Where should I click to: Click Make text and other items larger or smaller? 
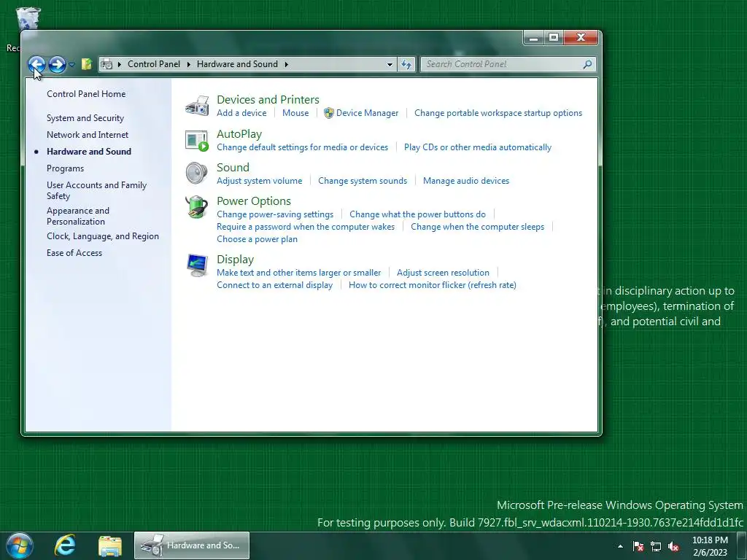tap(299, 273)
